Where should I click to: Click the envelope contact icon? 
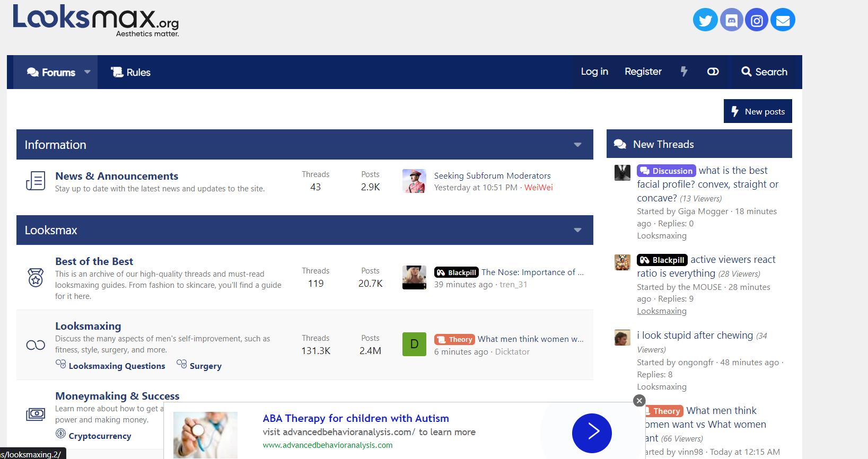783,20
